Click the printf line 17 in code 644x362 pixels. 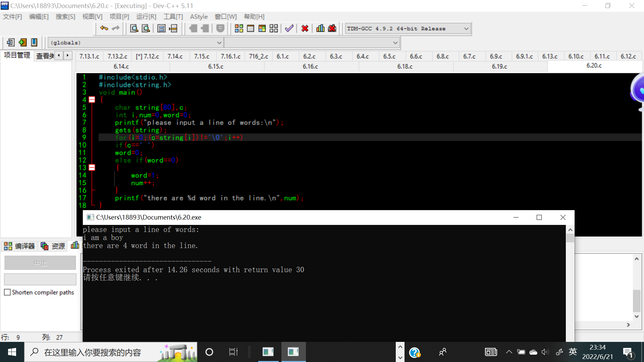[x=209, y=198]
